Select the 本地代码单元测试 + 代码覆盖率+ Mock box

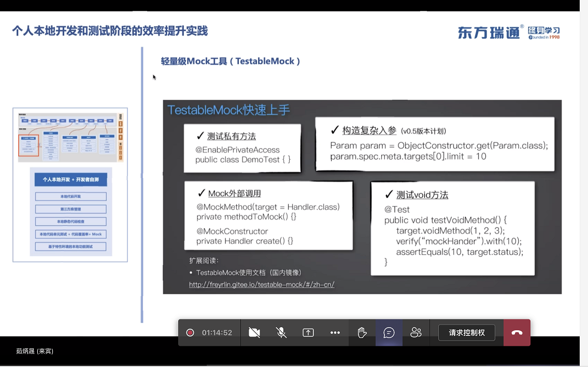71,234
